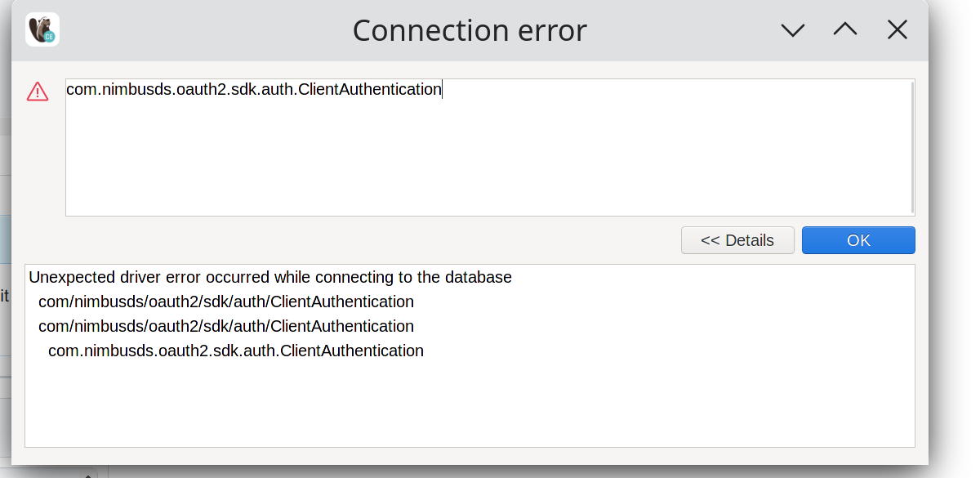Click the last line in the details panel
The image size is (980, 478).
tap(236, 351)
